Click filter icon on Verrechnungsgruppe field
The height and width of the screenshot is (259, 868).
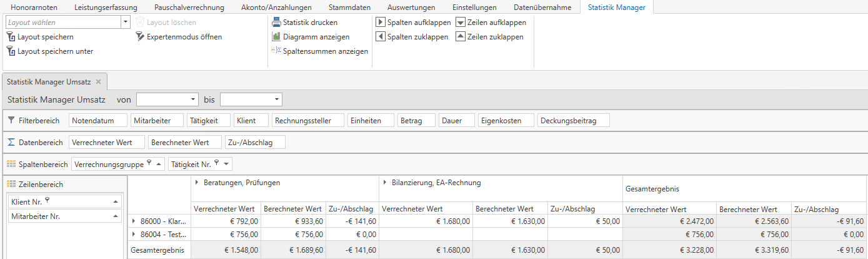point(149,164)
